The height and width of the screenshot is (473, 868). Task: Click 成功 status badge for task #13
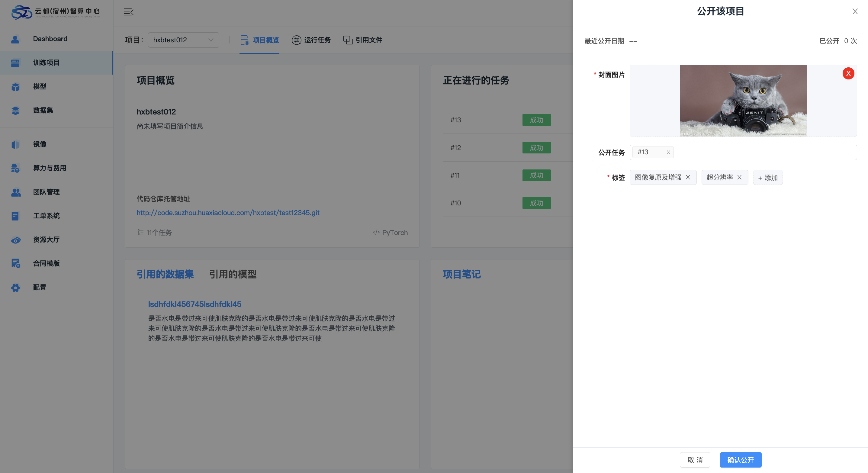click(x=536, y=120)
